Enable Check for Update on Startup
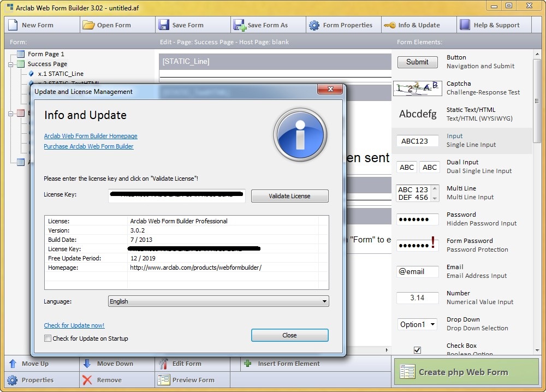Image resolution: width=546 pixels, height=392 pixels. click(x=48, y=338)
